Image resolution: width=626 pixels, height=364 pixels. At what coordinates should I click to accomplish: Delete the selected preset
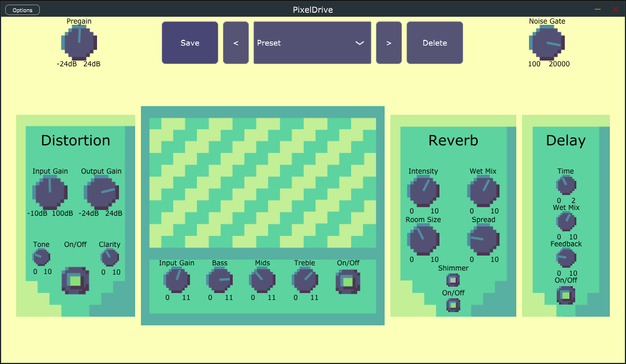pos(434,43)
